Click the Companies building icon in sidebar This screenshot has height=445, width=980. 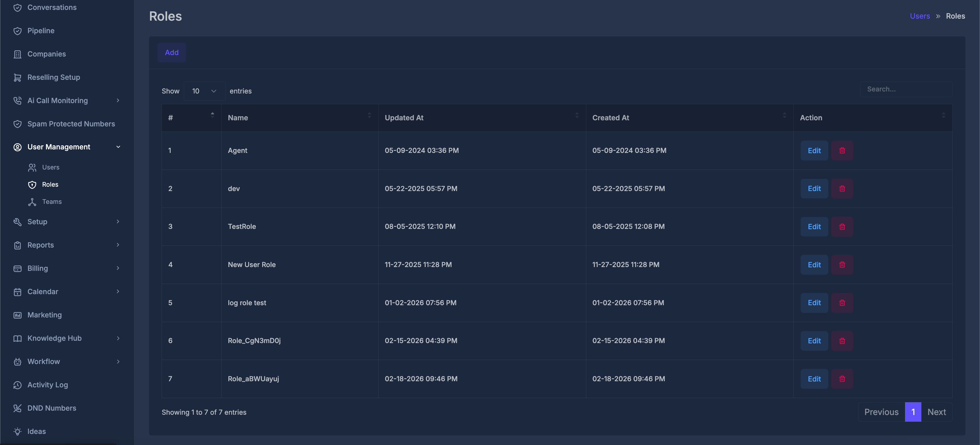point(17,54)
